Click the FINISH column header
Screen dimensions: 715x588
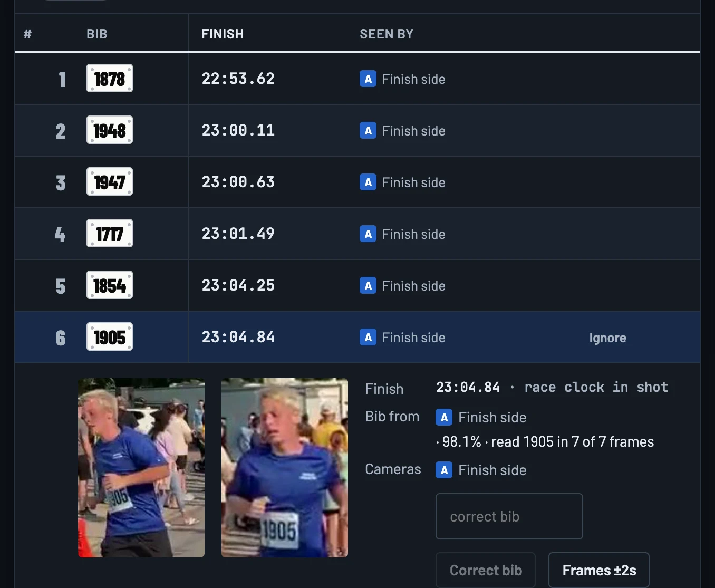[x=223, y=34]
